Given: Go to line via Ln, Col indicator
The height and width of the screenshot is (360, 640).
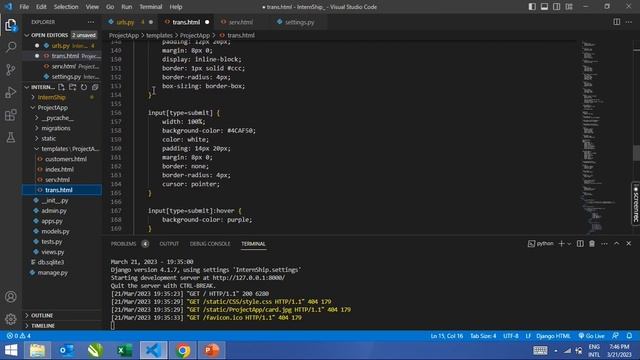Looking at the screenshot, I should click(447, 336).
